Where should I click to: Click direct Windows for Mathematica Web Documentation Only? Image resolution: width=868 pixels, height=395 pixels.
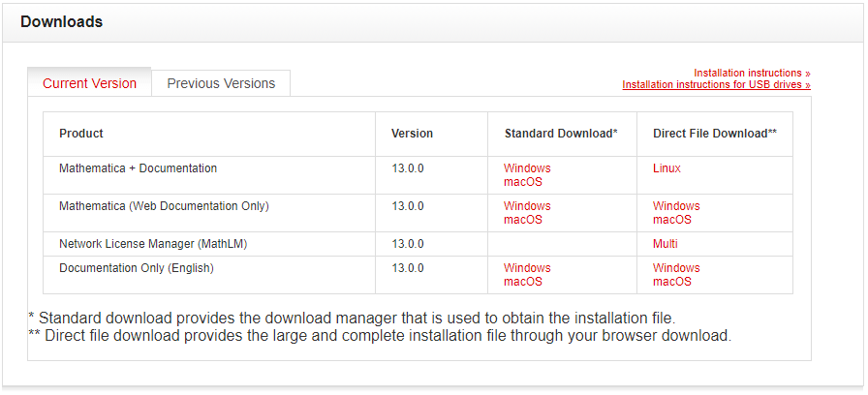[x=676, y=206]
